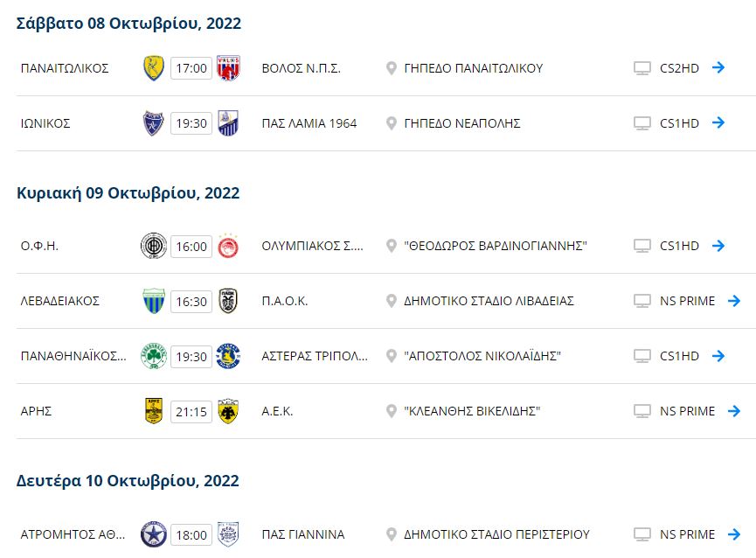756x558 pixels.
Task: Click the Panetolikos team crest icon
Action: (154, 68)
